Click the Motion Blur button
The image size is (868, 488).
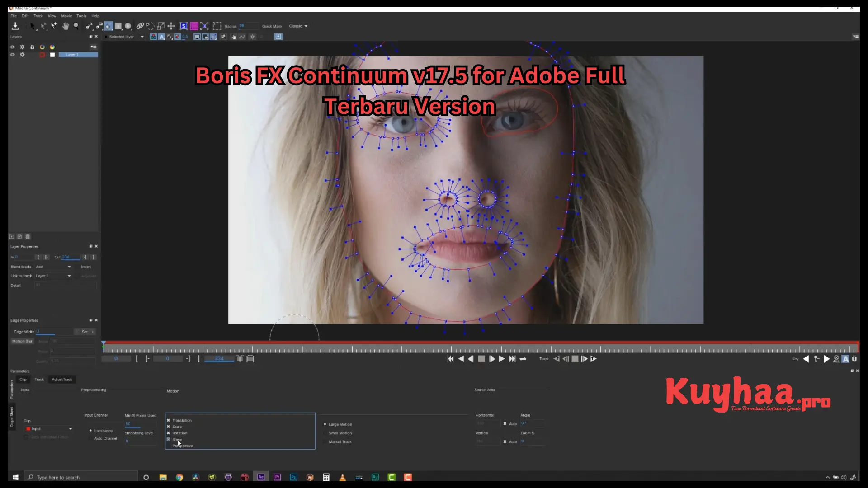22,341
